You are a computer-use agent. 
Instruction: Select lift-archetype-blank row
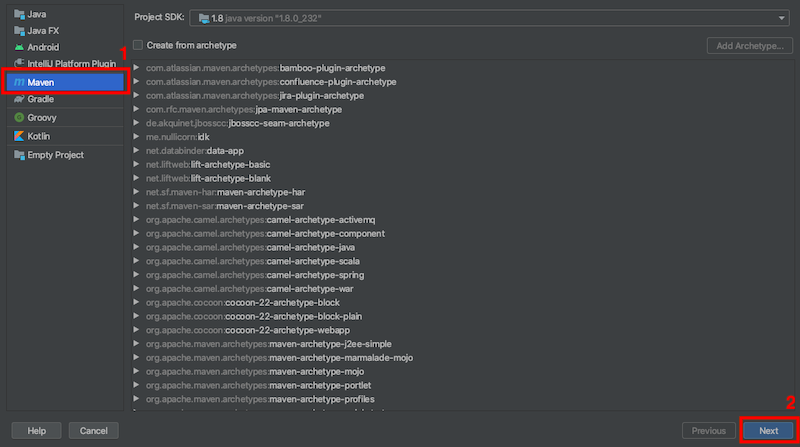[462, 178]
